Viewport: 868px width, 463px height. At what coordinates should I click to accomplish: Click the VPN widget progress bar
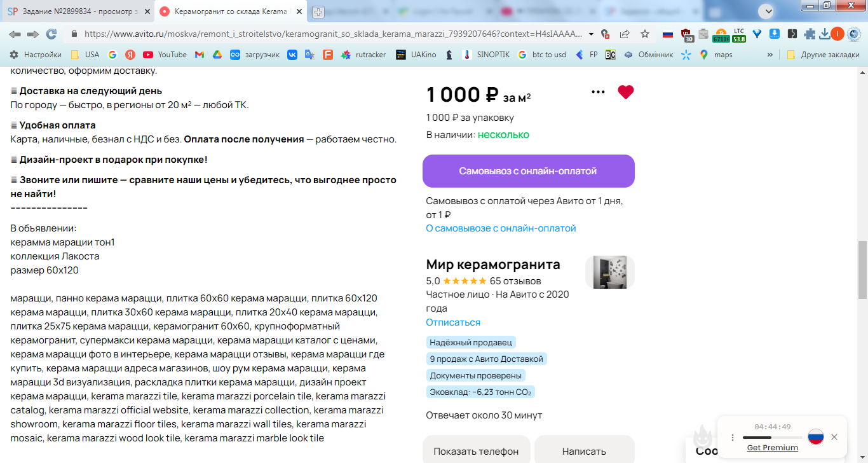[x=772, y=438]
